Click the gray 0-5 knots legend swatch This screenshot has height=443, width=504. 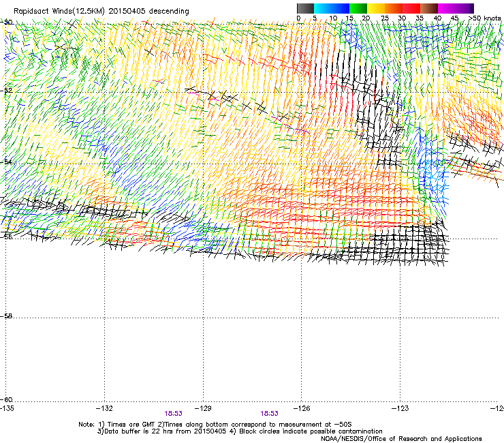coord(305,8)
